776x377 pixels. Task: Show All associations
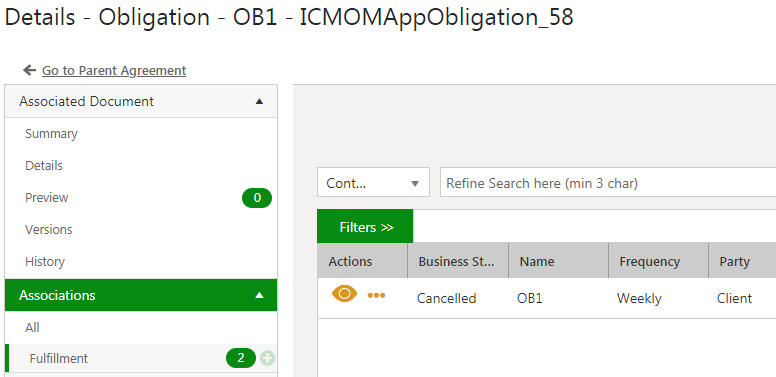(32, 328)
